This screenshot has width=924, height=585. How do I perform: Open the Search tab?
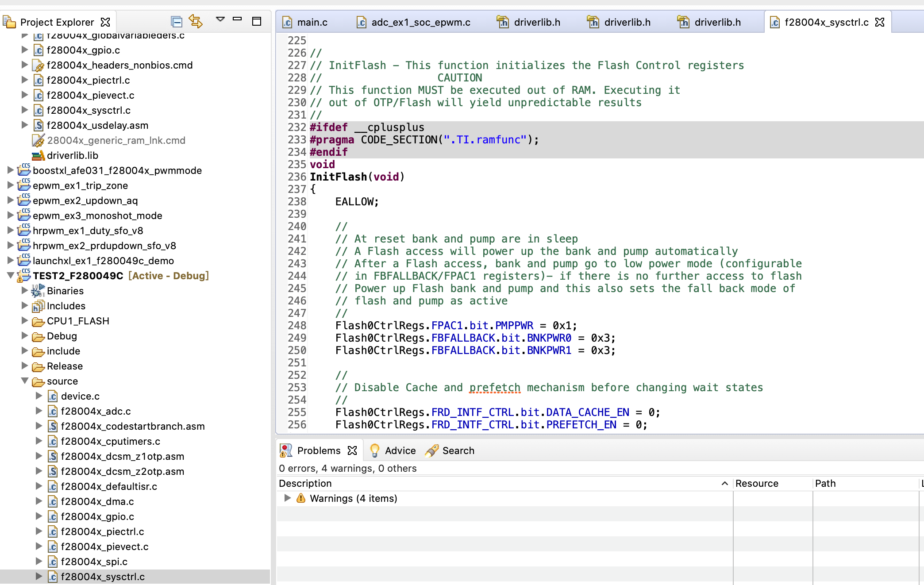[x=458, y=450]
